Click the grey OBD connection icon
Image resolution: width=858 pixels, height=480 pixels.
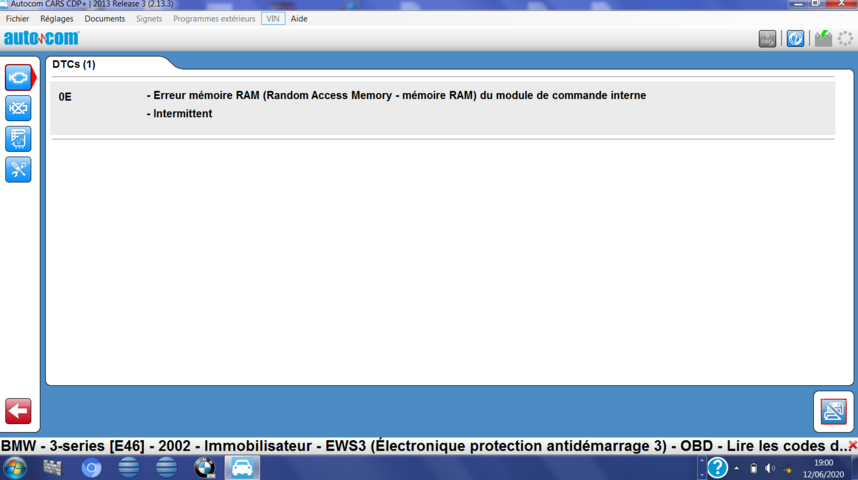coord(767,39)
